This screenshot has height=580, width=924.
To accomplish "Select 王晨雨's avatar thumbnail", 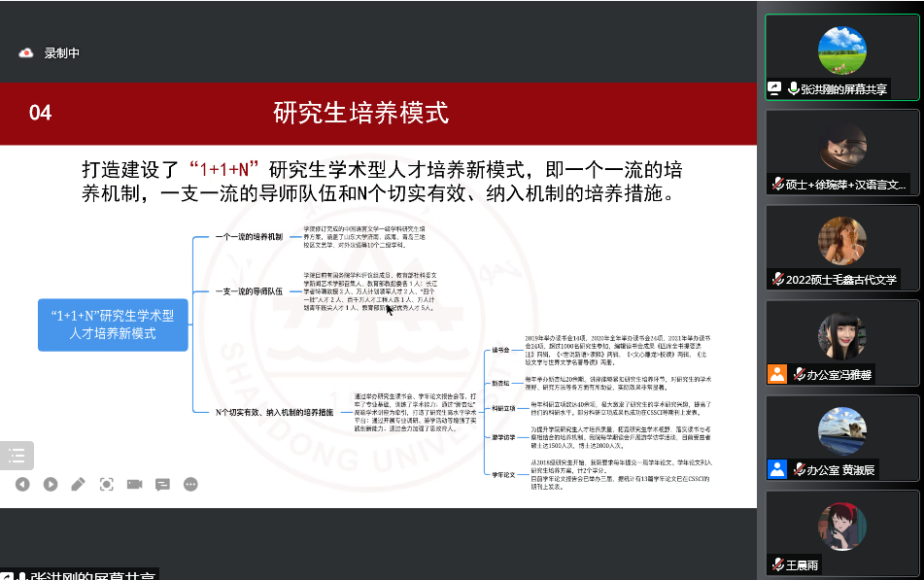I will pos(841,528).
